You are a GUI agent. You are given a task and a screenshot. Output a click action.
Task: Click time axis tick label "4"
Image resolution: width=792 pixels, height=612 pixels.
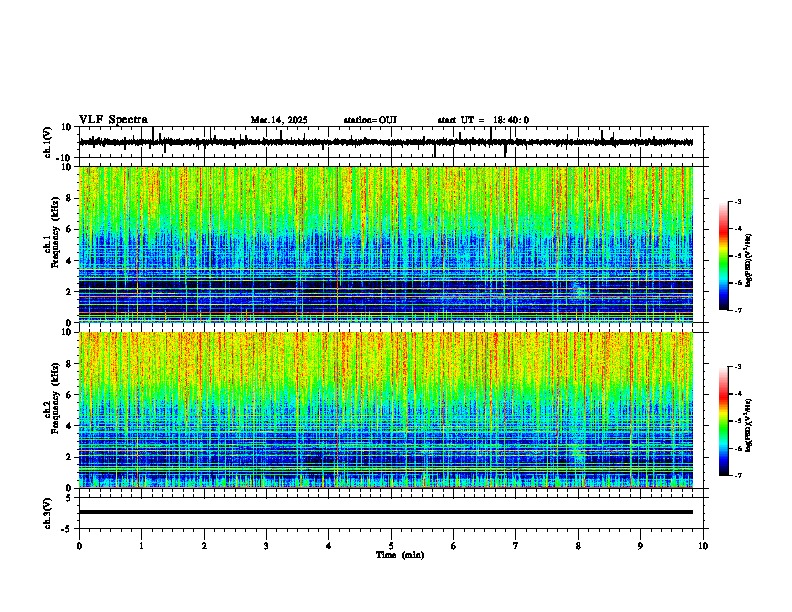tap(329, 546)
